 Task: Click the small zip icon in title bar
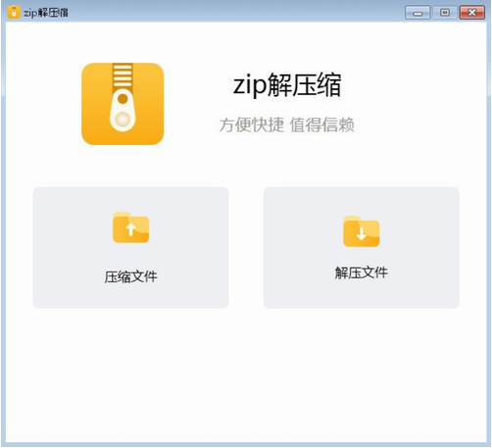pyautogui.click(x=14, y=13)
